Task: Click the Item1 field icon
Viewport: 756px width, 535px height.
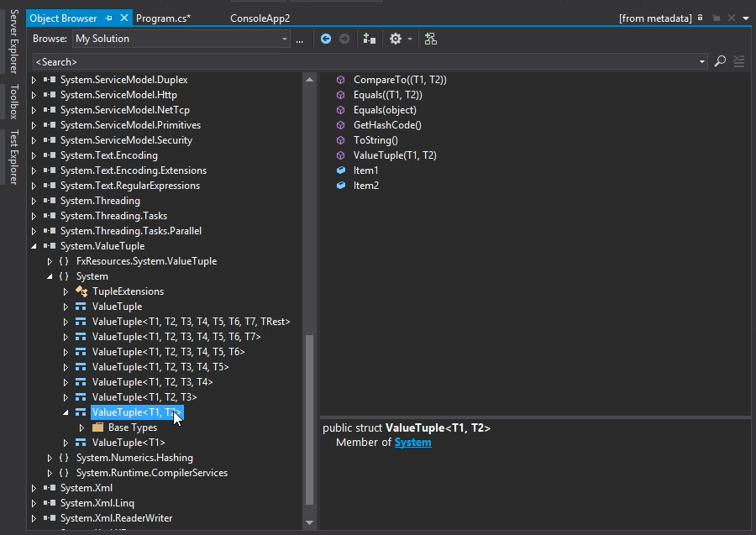Action: (341, 170)
